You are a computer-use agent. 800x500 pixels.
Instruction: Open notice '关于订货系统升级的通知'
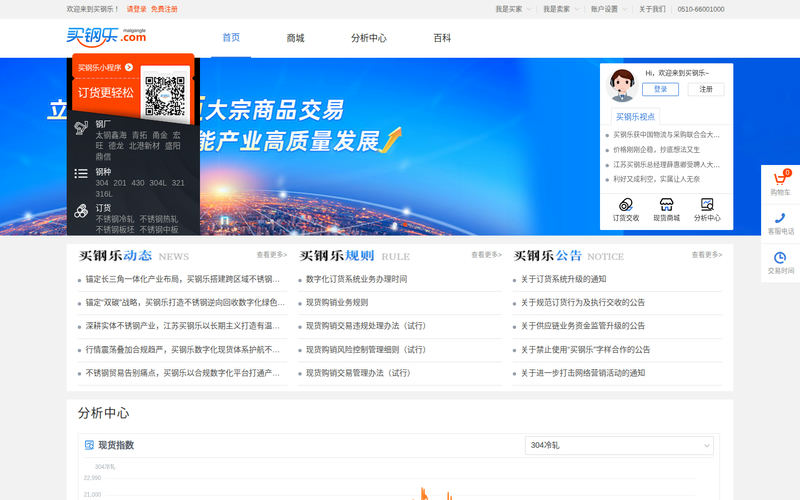(x=563, y=279)
